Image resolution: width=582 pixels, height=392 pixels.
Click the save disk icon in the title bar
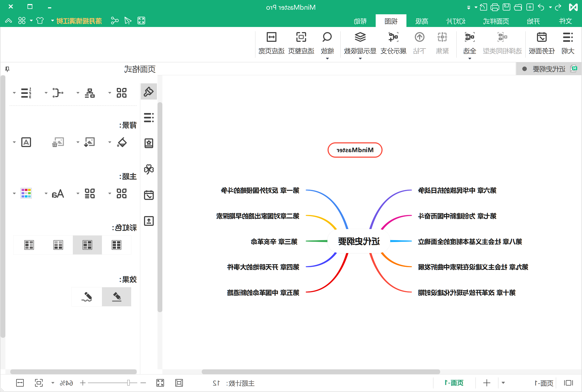(x=506, y=7)
